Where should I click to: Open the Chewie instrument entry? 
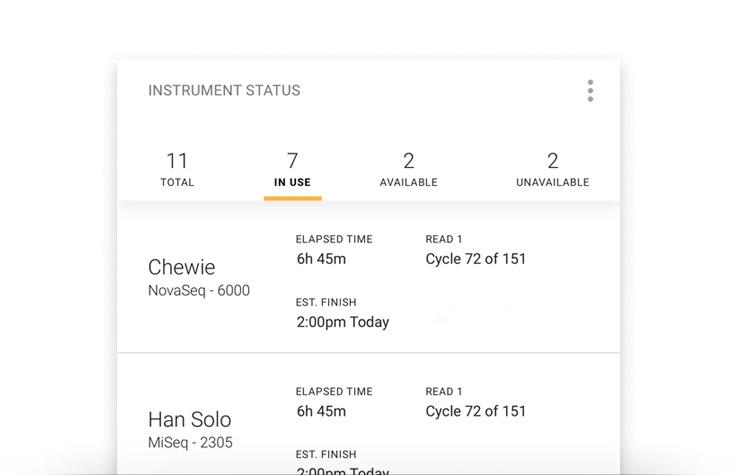click(x=181, y=267)
